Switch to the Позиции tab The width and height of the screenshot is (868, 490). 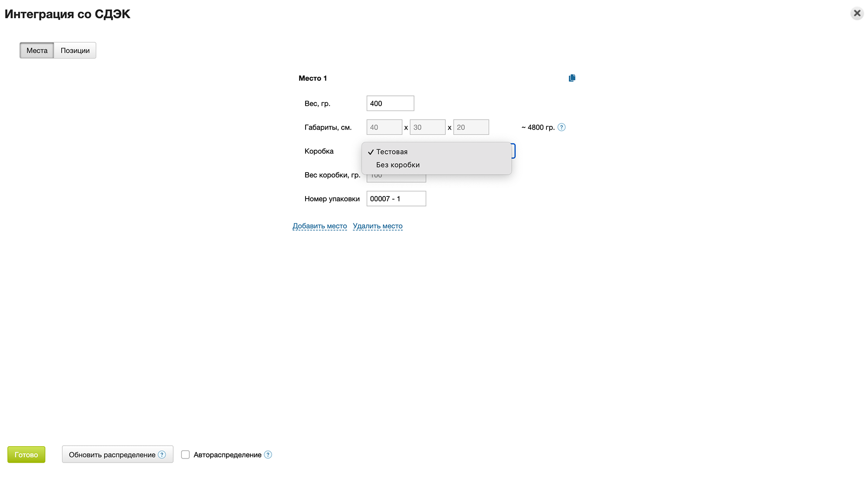click(75, 50)
